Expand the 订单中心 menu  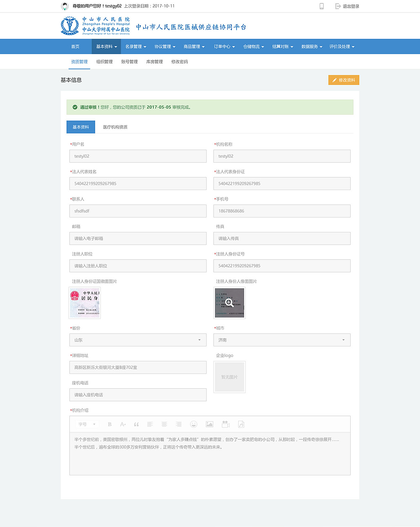pos(224,47)
